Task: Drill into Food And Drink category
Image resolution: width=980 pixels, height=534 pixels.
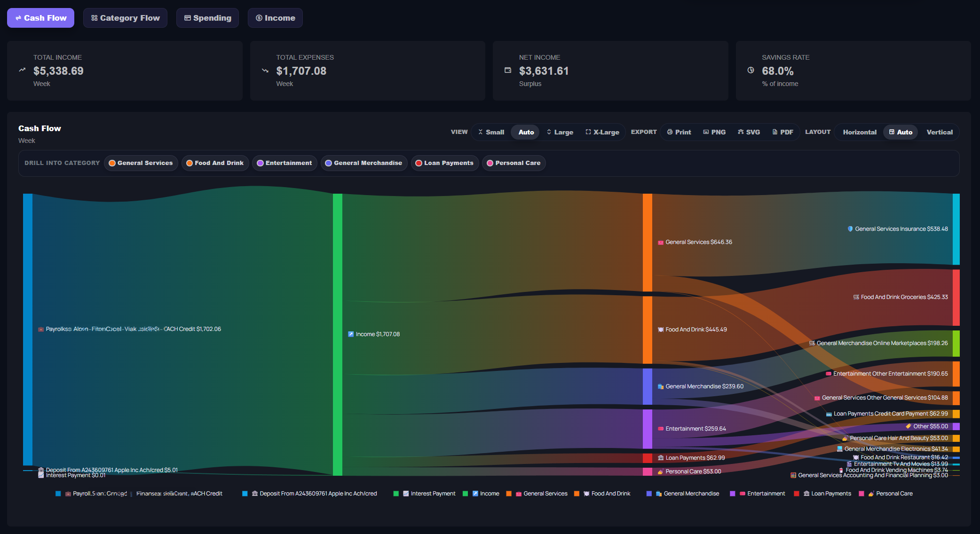Action: coord(215,163)
